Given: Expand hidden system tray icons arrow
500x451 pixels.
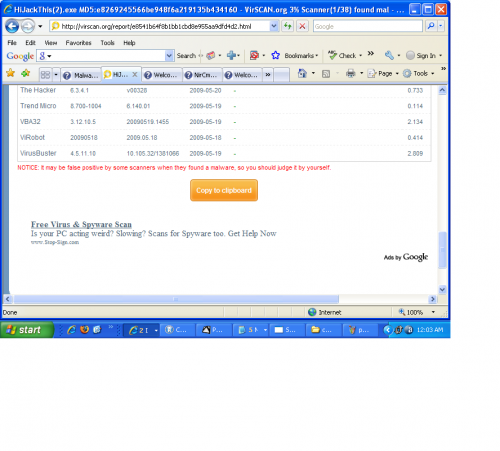Looking at the screenshot, I should [x=387, y=330].
